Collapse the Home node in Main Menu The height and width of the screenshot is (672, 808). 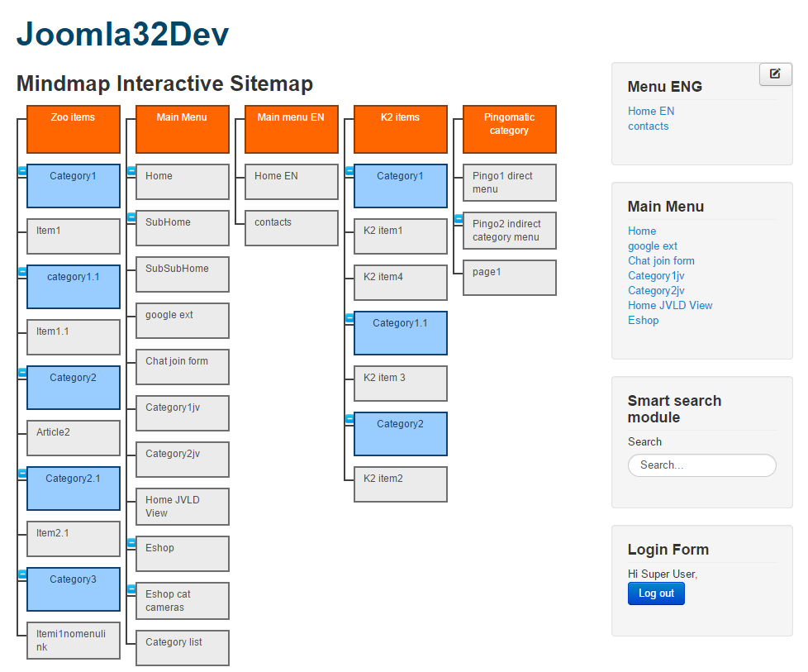tap(131, 171)
